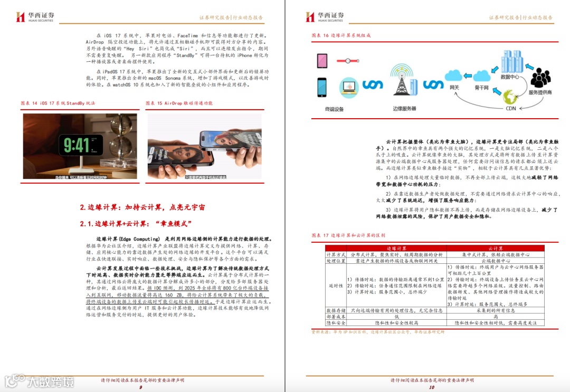570x392 pixels.
Task: Open the AirDrop two-phones image
Action: tap(205, 146)
